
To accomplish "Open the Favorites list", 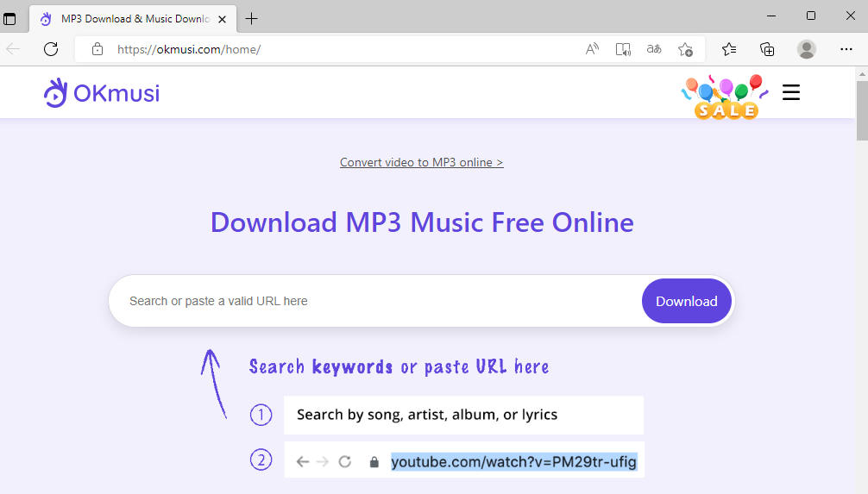I will pyautogui.click(x=729, y=49).
